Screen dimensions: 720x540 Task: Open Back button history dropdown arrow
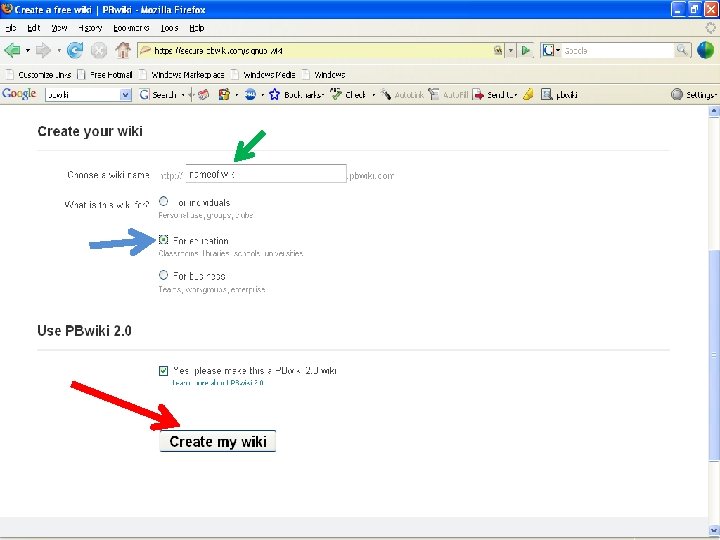pyautogui.click(x=28, y=50)
